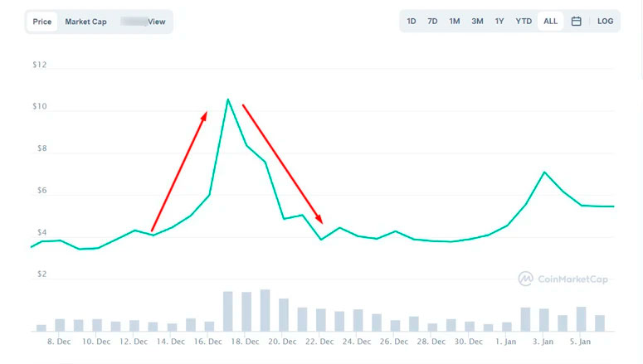Open the calendar date range picker
This screenshot has width=643, height=364.
pos(576,21)
